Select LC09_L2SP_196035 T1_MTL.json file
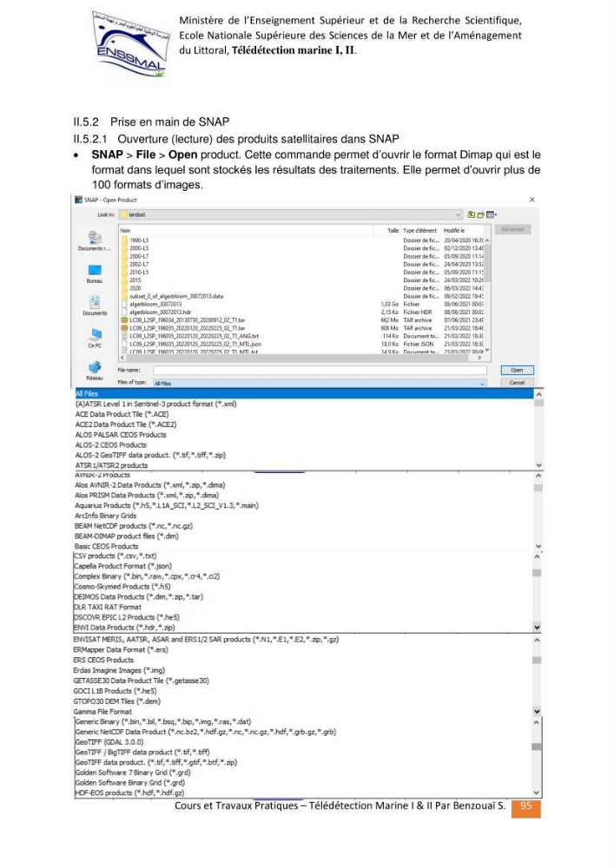Screen dimensions: 614x868 click(x=195, y=344)
